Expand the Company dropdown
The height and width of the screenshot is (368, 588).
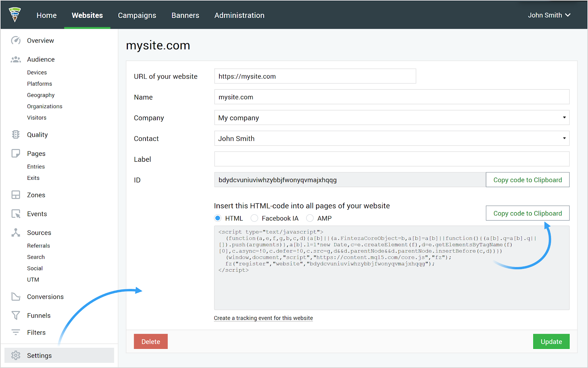coord(391,118)
